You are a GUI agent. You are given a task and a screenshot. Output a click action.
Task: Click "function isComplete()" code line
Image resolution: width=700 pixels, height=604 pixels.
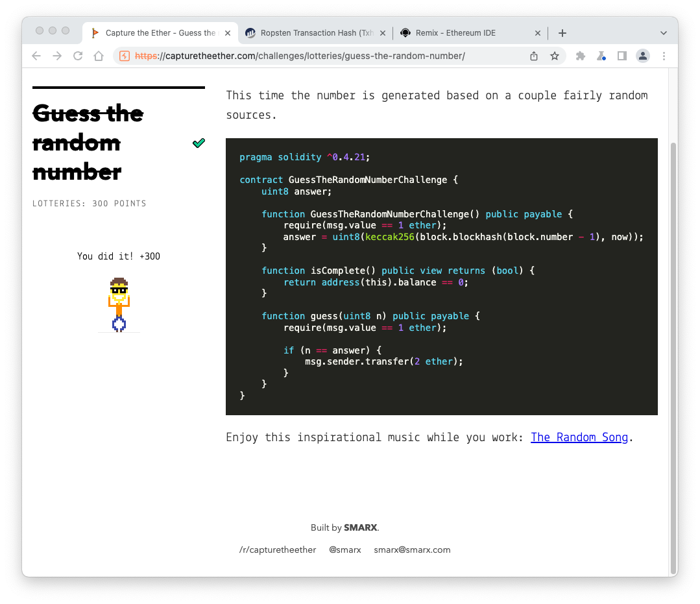click(398, 271)
